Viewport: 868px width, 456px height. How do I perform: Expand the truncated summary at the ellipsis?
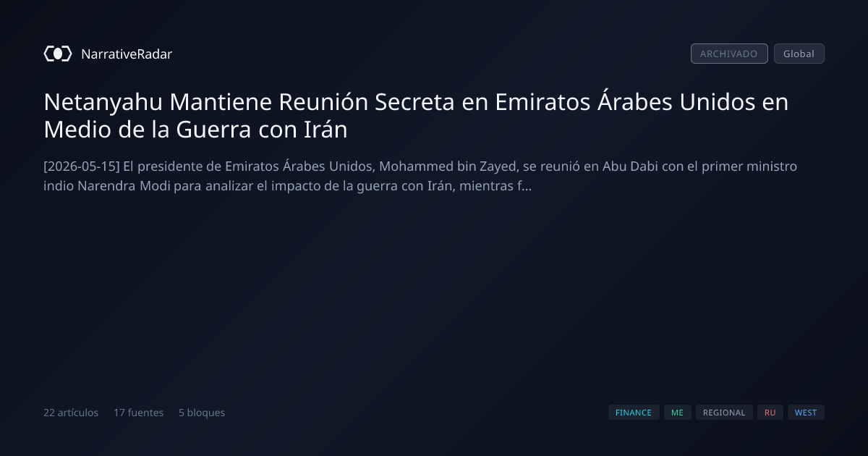pos(527,186)
